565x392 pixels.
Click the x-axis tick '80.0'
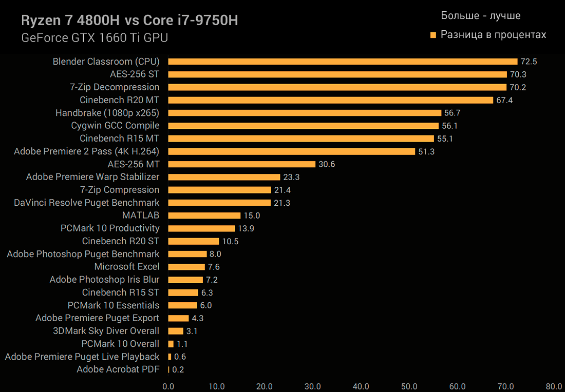click(554, 386)
